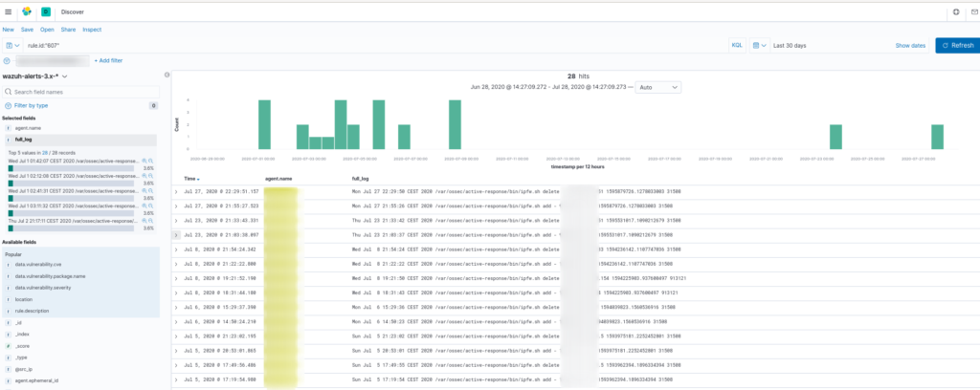Filter for value Wed Jul 1 02:12:08 plus icon
Viewport: 980px width, 390px height.
tap(145, 176)
